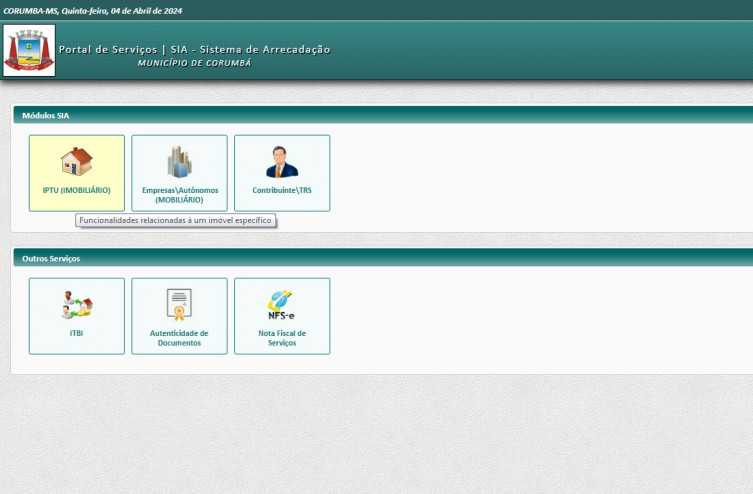Click the Funcionalidades relacionadas tooltip
The width and height of the screenshot is (753, 494).
(x=175, y=220)
